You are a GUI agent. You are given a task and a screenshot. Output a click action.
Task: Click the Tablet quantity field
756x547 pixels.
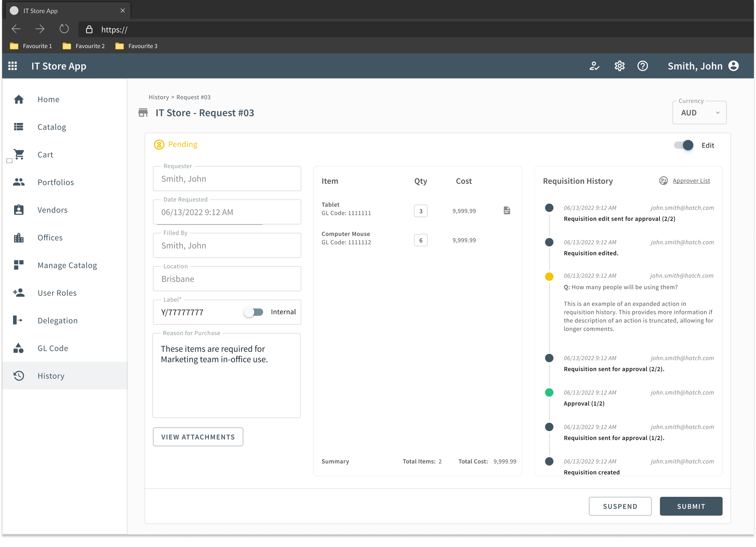[420, 211]
